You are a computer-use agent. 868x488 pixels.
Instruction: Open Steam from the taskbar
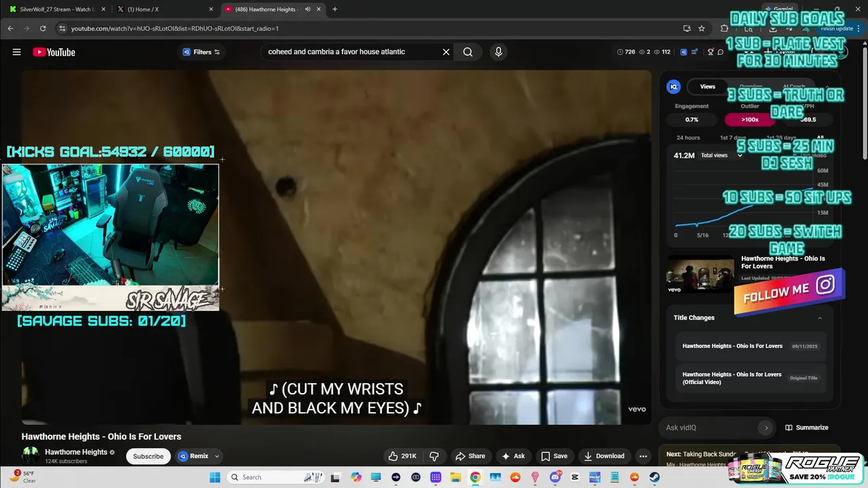(x=654, y=477)
